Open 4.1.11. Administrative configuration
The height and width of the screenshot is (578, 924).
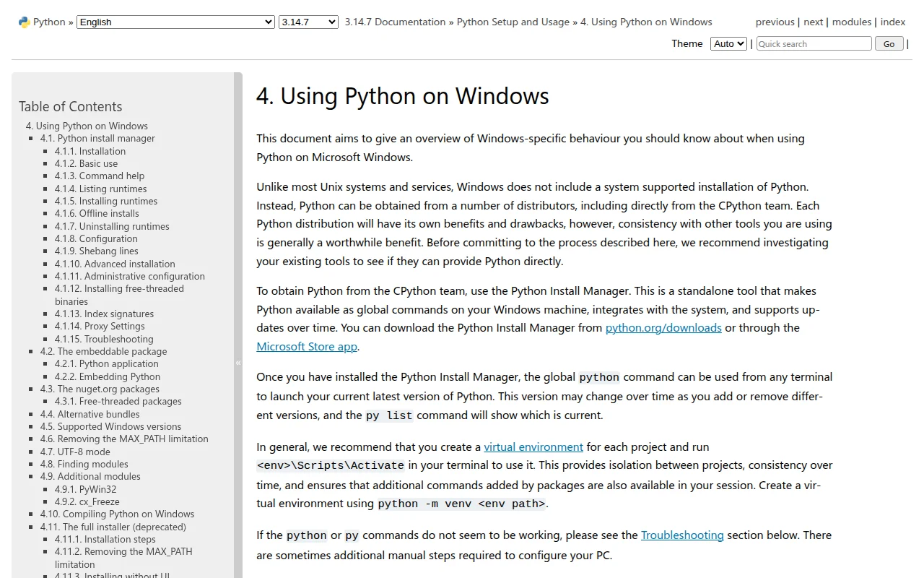coord(130,276)
